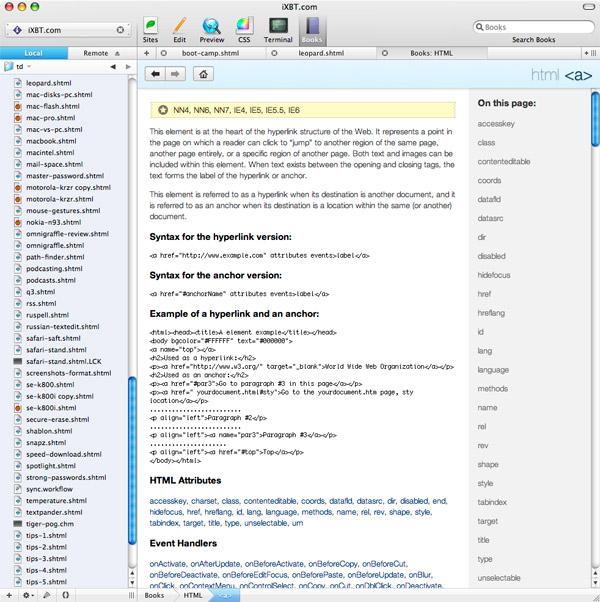Image resolution: width=600 pixels, height=602 pixels.
Task: Open the gear action menu at bottom
Action: tap(28, 595)
